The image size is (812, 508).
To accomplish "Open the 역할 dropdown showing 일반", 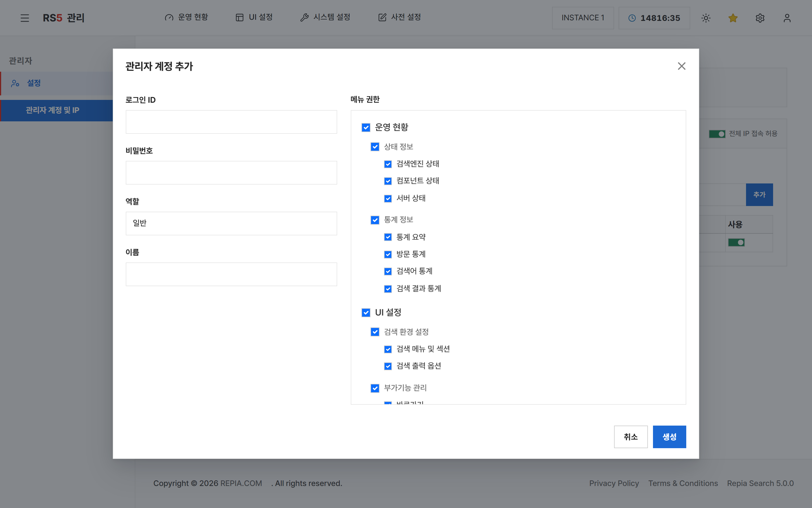I will pos(231,224).
